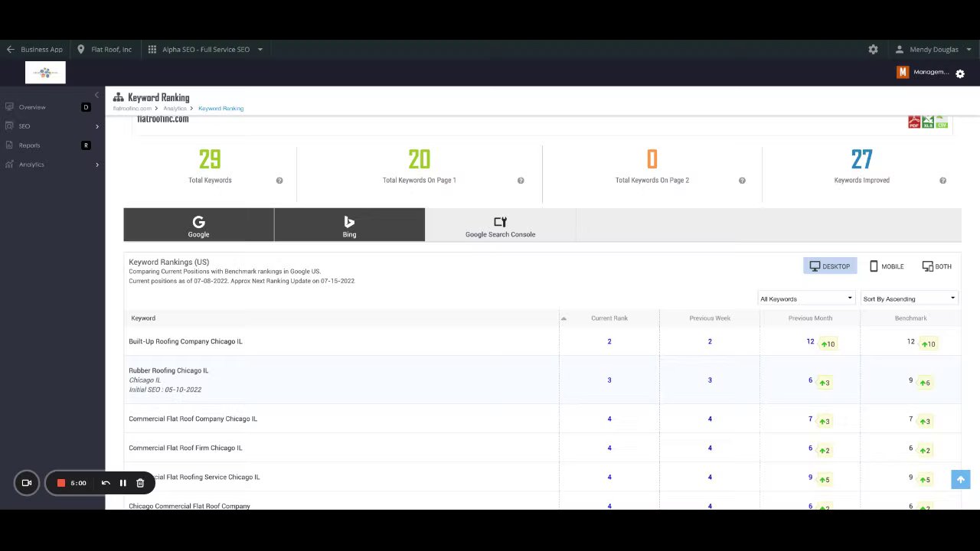
Task: Show help for Total Keywords On Page 2
Action: click(742, 181)
